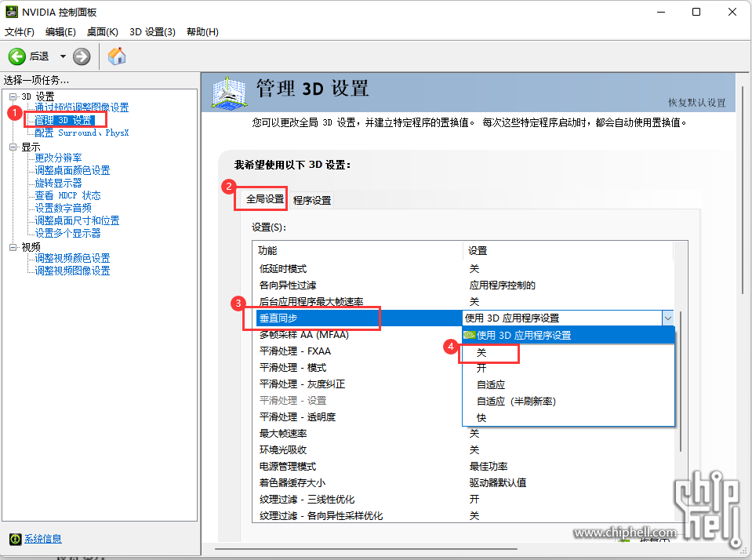This screenshot has height=560, width=752.
Task: Click the green Back arrow icon
Action: 16,56
